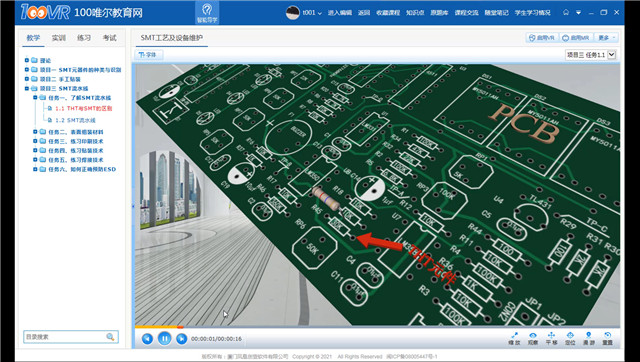Click the home icon in title bar
Image resolution: width=640 pixels, height=362 pixels.
coord(566,12)
